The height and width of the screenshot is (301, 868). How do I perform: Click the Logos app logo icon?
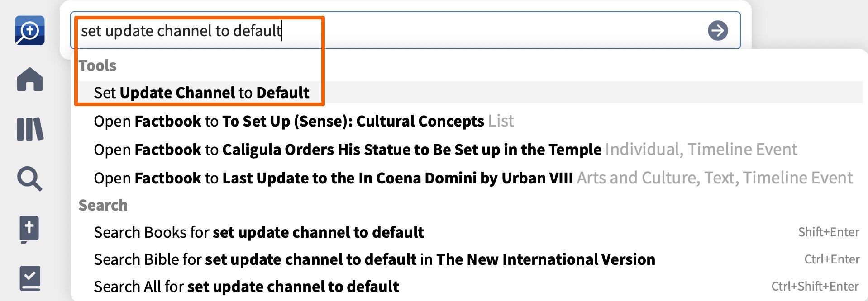coord(30,31)
